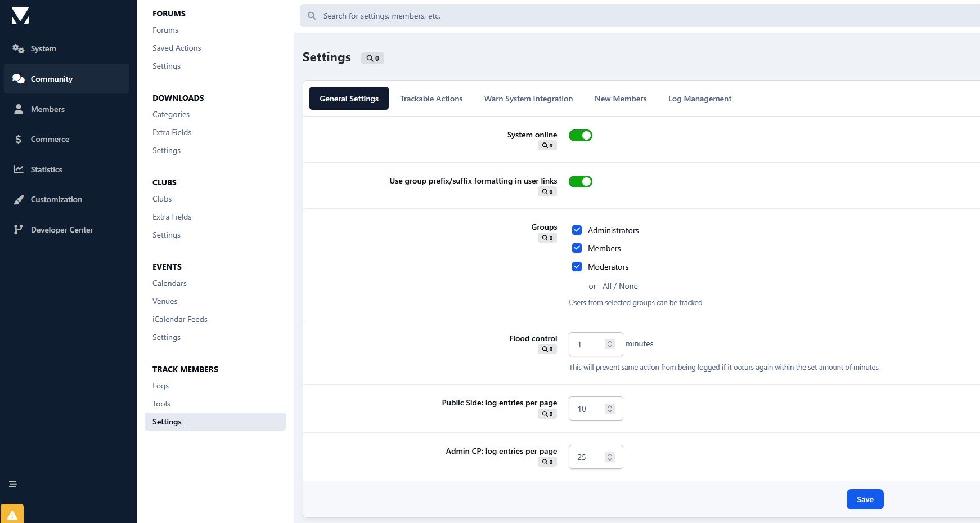980x523 pixels.
Task: Click the Flood control minutes stepper arrows
Action: tap(609, 344)
